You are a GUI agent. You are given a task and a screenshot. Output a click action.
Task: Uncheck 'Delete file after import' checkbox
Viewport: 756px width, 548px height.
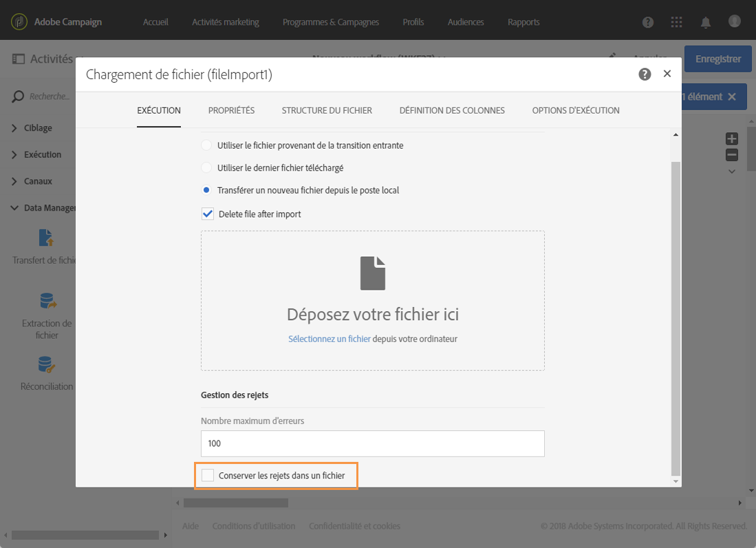(208, 213)
